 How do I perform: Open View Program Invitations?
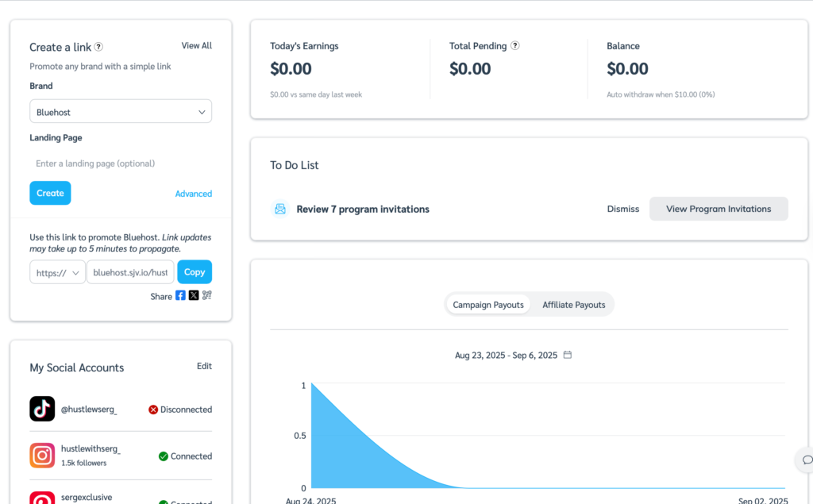(x=719, y=209)
